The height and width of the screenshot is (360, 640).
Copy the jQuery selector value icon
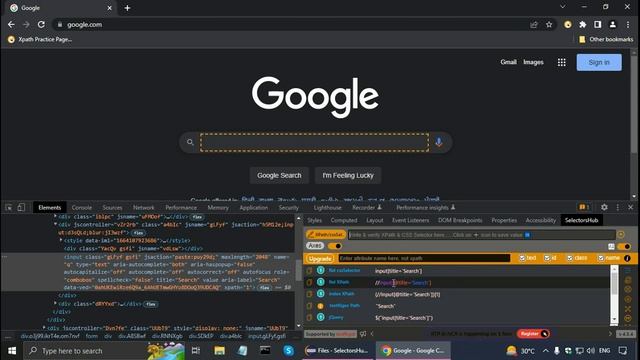pyautogui.click(x=309, y=317)
